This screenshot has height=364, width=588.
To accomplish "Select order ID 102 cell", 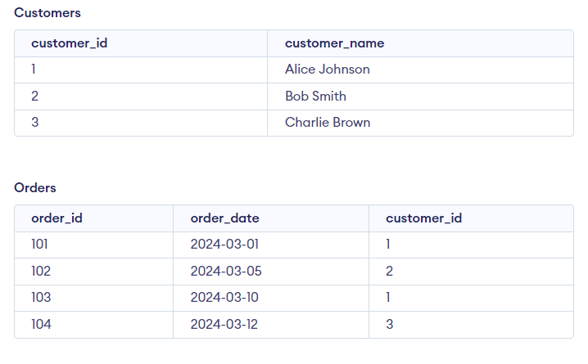I will pos(41,271).
